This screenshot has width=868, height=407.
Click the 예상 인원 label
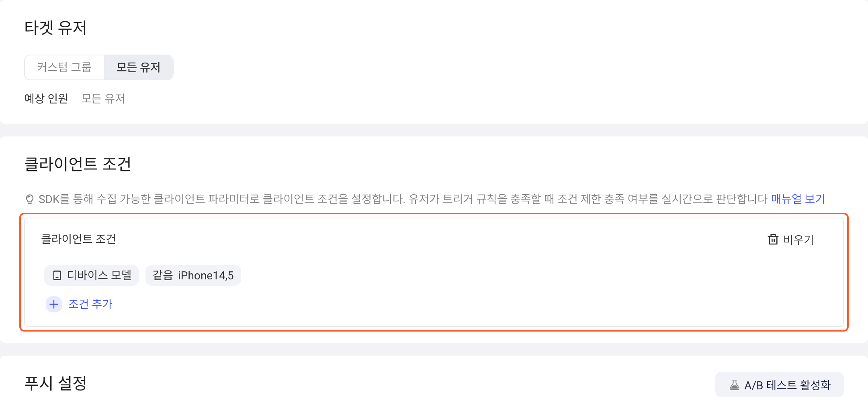point(46,98)
